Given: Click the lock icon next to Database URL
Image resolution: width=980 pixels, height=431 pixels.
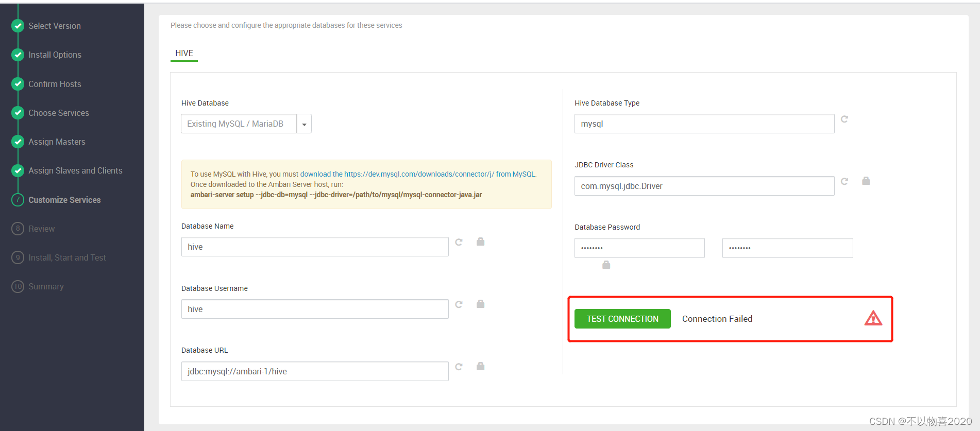Looking at the screenshot, I should 481,366.
